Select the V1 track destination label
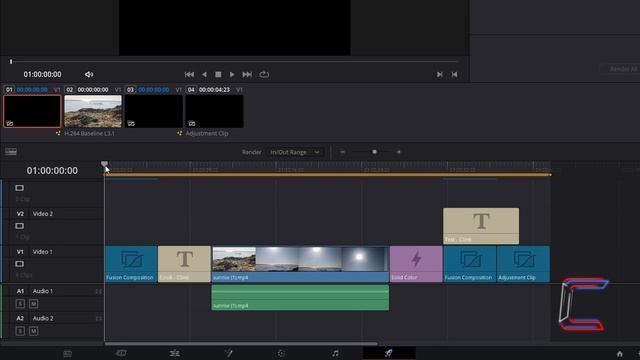 tap(20, 252)
